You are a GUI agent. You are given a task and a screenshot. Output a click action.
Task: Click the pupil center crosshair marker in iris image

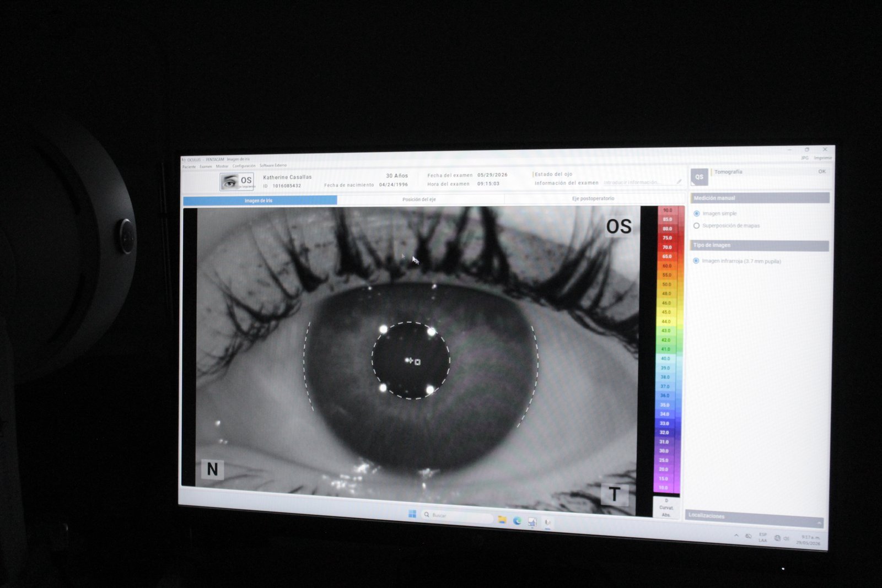coord(410,360)
